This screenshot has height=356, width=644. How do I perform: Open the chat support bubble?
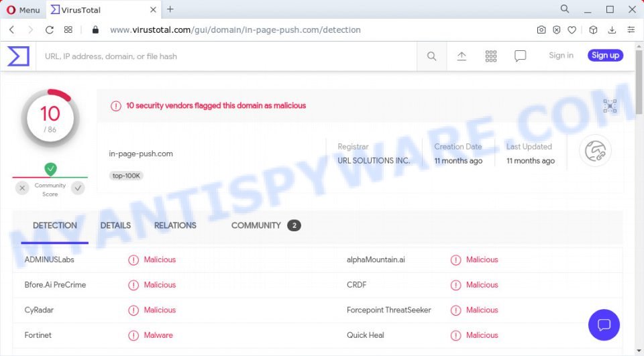[604, 324]
